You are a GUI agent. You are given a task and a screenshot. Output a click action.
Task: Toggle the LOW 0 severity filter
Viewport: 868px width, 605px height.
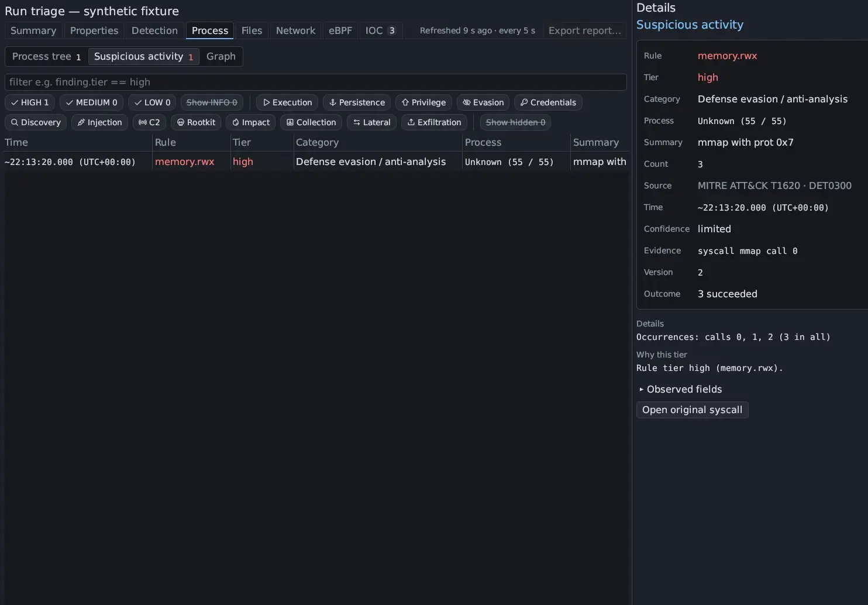[152, 102]
